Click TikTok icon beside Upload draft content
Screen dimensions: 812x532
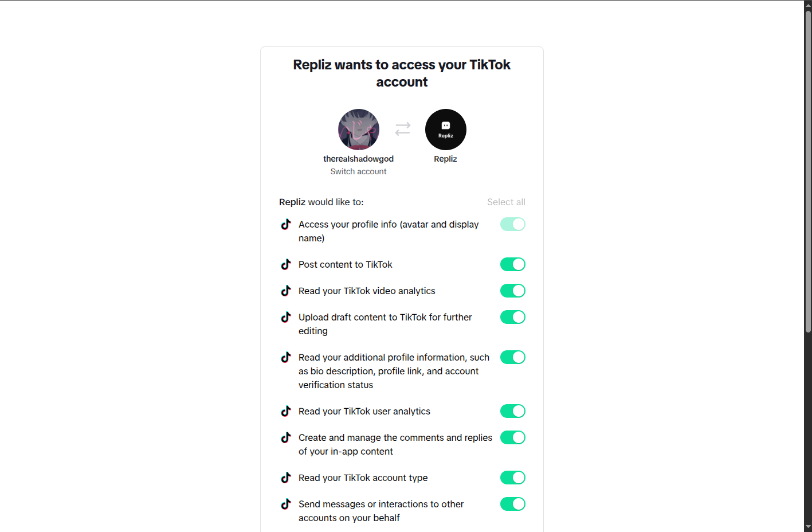(286, 317)
